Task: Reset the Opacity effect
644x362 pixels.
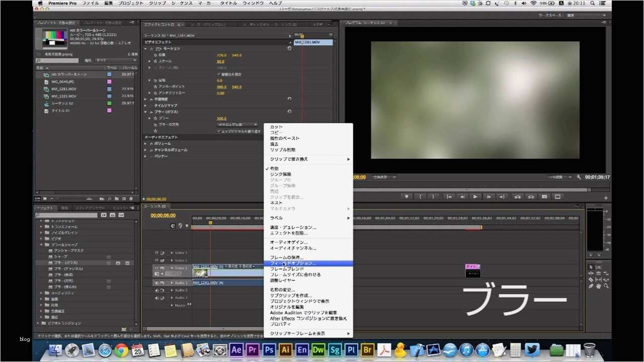Action: pos(289,99)
